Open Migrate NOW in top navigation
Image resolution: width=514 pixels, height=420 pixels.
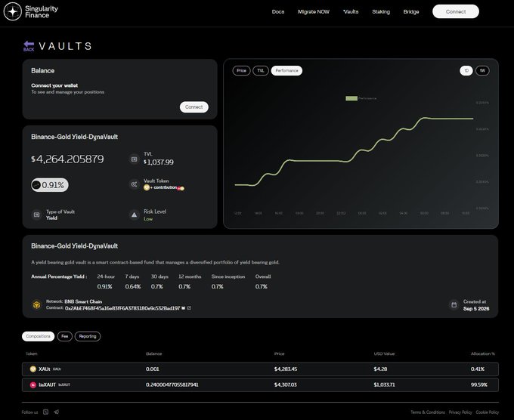coord(314,12)
